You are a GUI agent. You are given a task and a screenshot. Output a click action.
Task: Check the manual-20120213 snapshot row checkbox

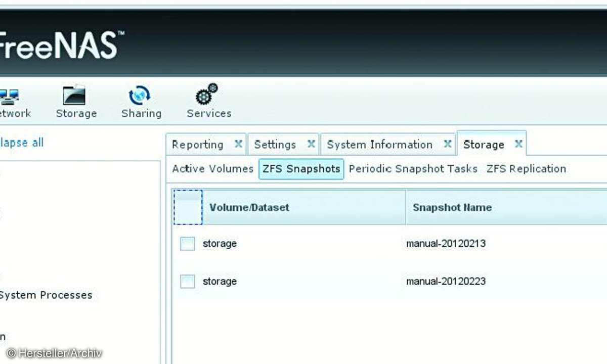point(188,244)
